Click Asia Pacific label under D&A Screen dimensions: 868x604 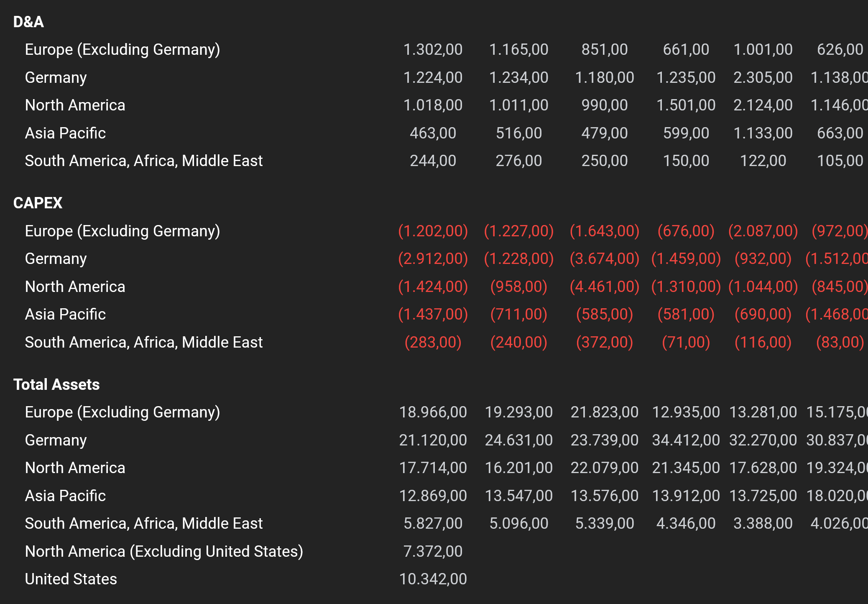65,133
